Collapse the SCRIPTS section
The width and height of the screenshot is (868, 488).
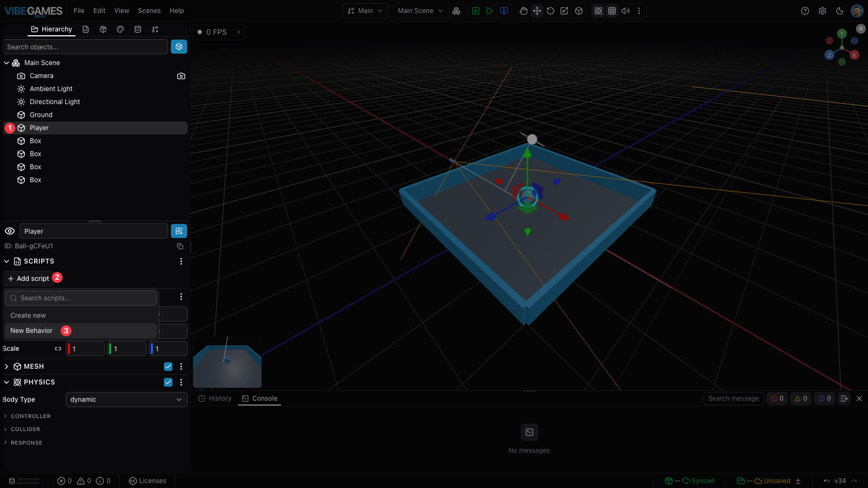click(7, 261)
